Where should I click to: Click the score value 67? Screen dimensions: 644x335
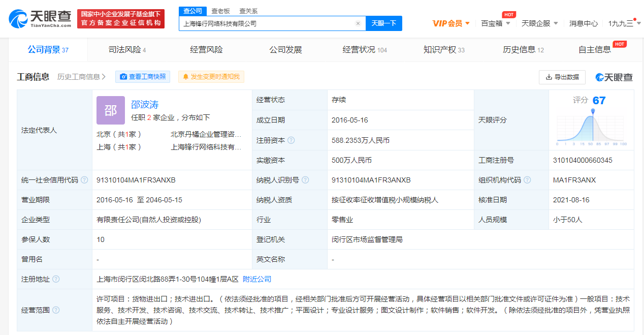pos(599,101)
